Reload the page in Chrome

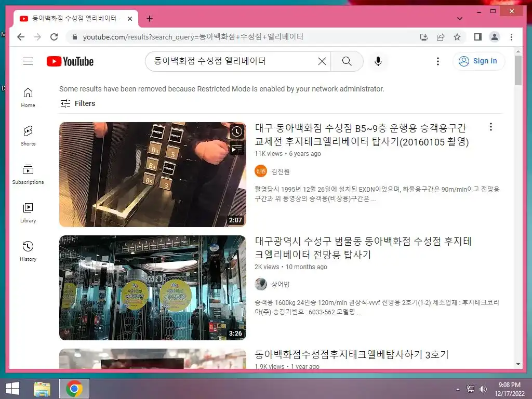54,37
